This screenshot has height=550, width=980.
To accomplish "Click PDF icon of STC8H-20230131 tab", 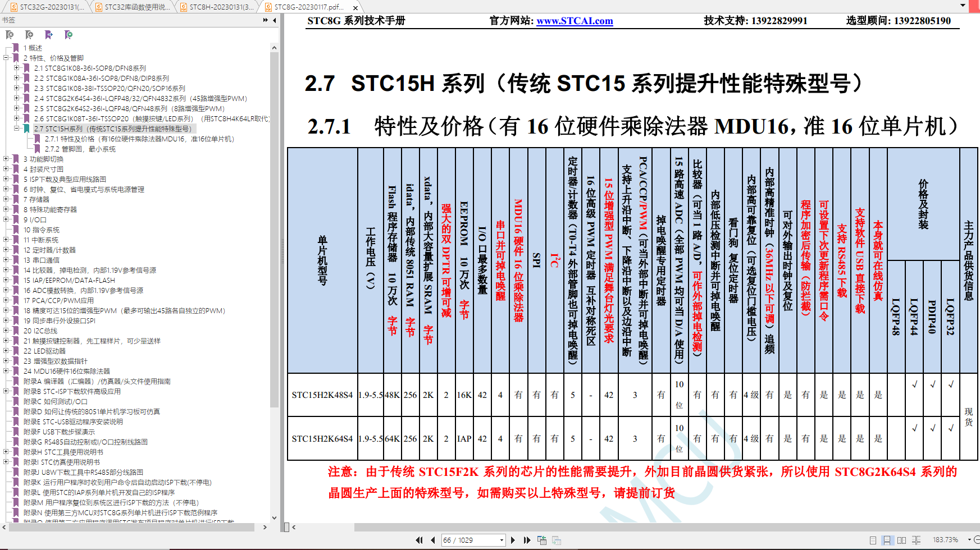I will [184, 7].
